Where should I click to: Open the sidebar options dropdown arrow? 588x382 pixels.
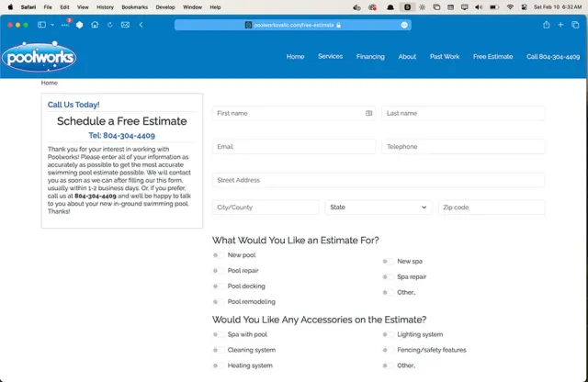coord(52,25)
